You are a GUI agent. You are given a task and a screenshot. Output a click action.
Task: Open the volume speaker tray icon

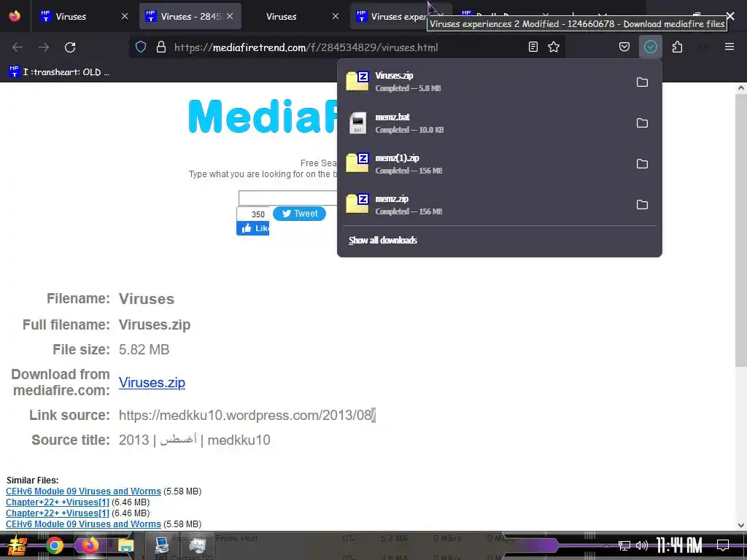click(x=642, y=545)
